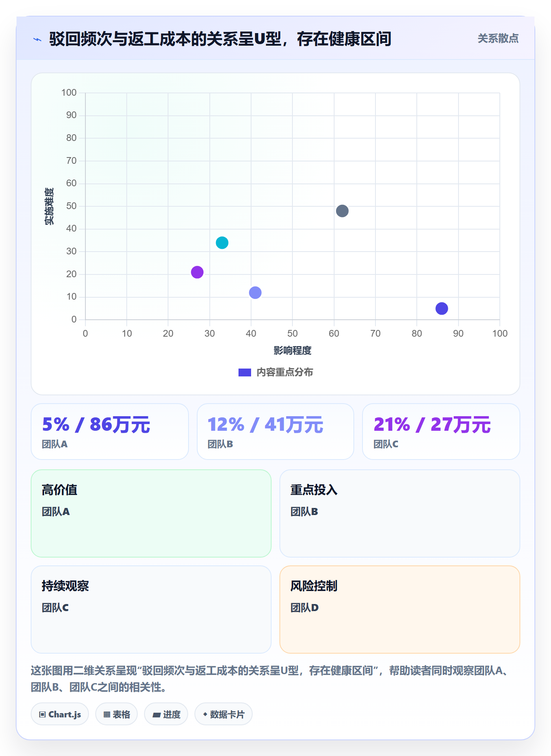Viewport: 551px width, 756px height.
Task: Click the 团队B label in 重点投入 card
Action: click(x=304, y=512)
